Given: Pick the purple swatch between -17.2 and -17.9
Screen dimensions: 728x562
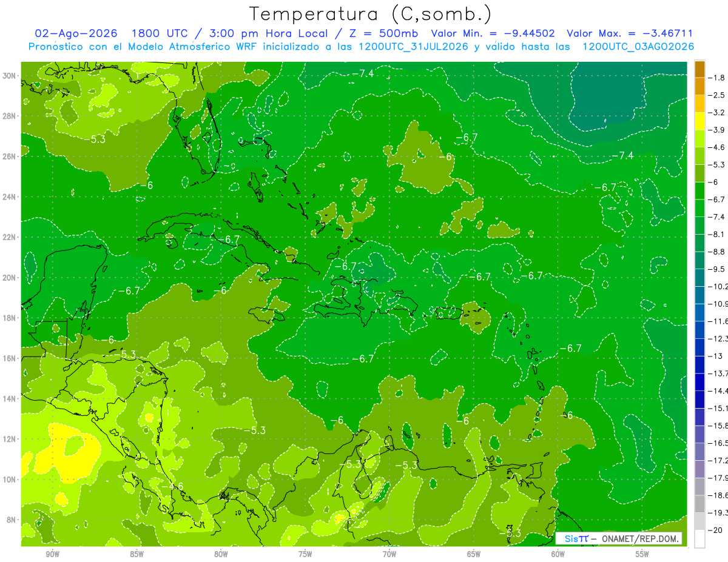Looking at the screenshot, I should click(699, 469).
